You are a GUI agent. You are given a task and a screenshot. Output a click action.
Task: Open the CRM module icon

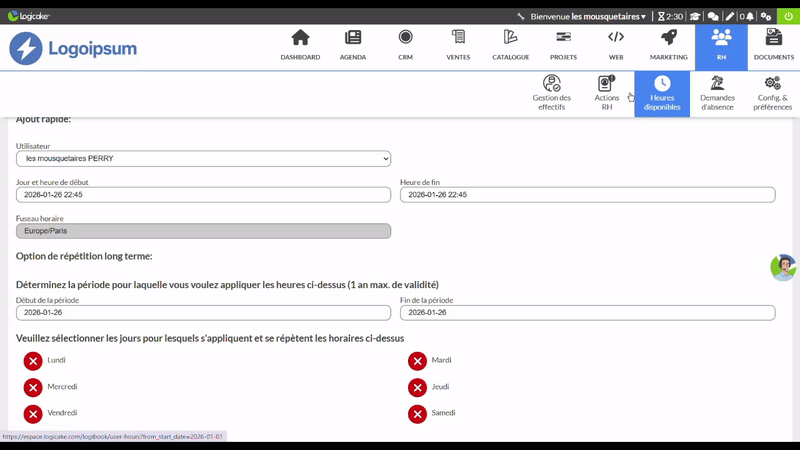tap(405, 44)
